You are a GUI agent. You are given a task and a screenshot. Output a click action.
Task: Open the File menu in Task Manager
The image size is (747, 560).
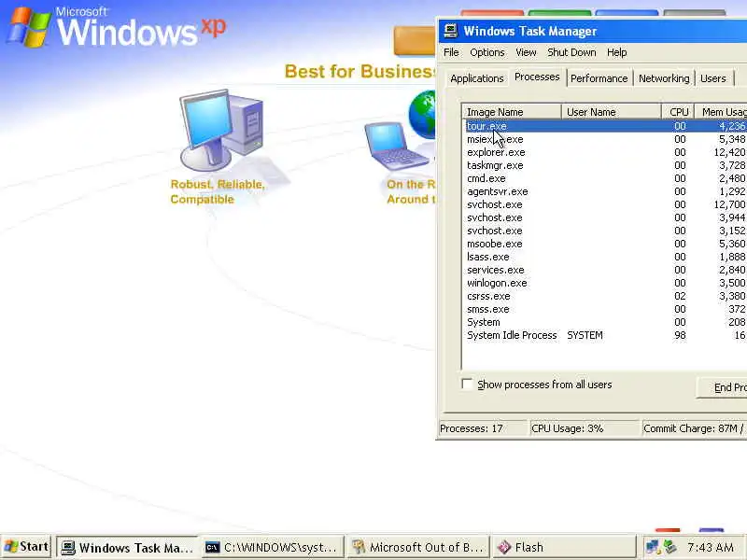point(451,52)
